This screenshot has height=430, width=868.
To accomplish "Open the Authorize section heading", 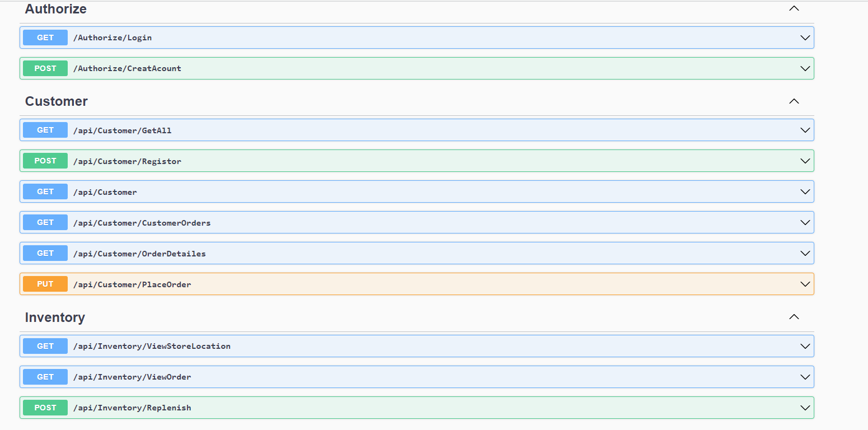I will click(56, 9).
